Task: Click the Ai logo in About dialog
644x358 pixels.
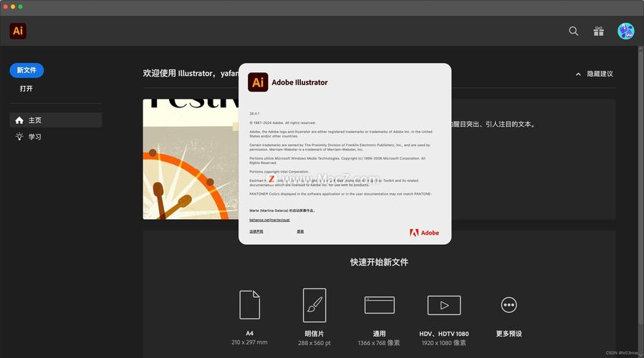Action: click(x=258, y=82)
